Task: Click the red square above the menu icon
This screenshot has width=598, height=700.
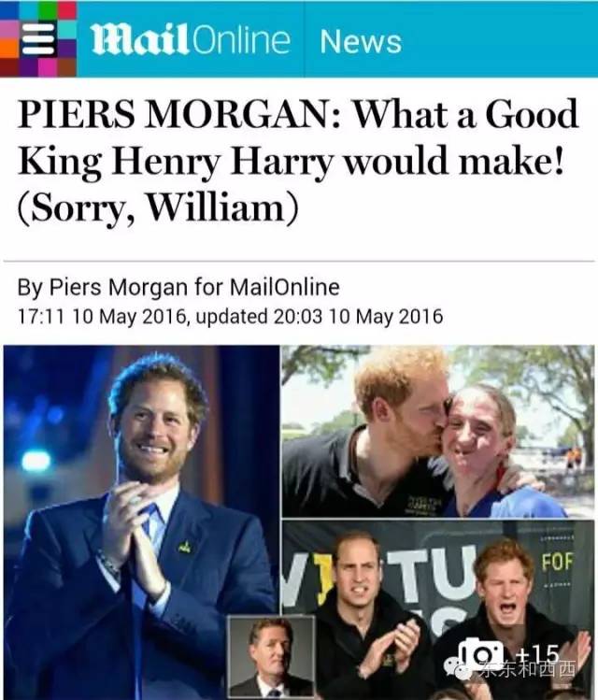Action: [67, 10]
